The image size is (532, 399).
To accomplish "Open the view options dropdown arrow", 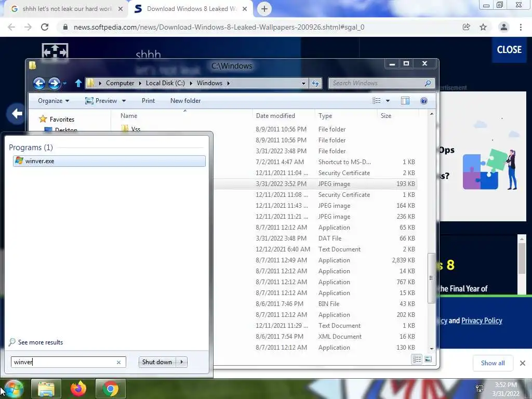I will (388, 101).
